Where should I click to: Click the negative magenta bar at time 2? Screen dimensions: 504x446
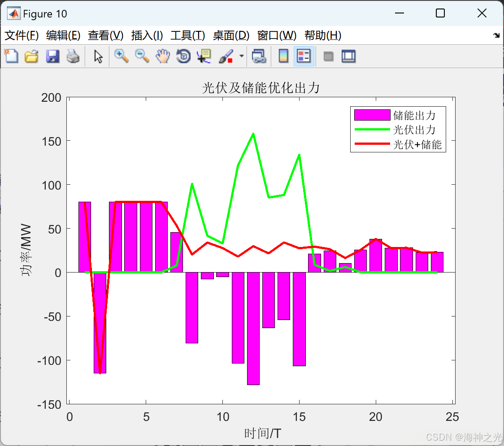[x=100, y=323]
